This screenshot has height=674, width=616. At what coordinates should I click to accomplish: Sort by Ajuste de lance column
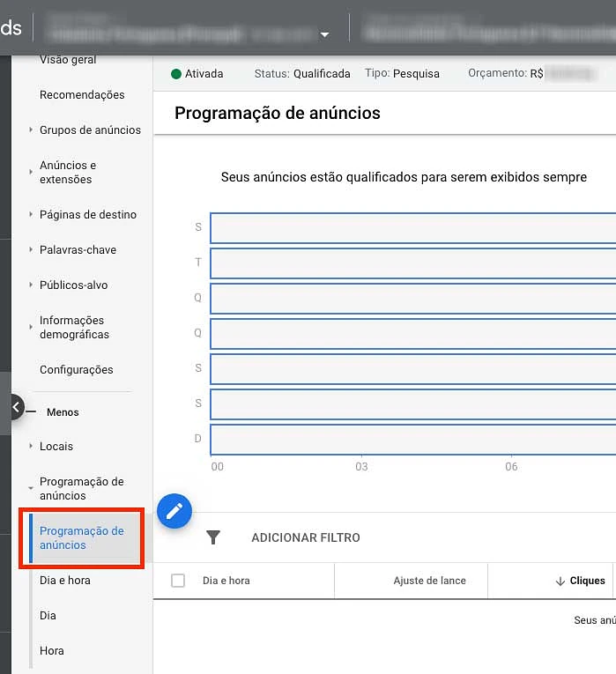(x=429, y=581)
